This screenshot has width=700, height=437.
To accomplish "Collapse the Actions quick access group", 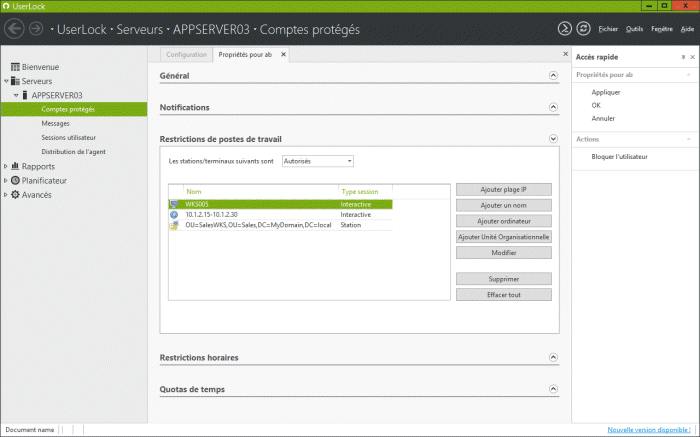I will (x=688, y=139).
